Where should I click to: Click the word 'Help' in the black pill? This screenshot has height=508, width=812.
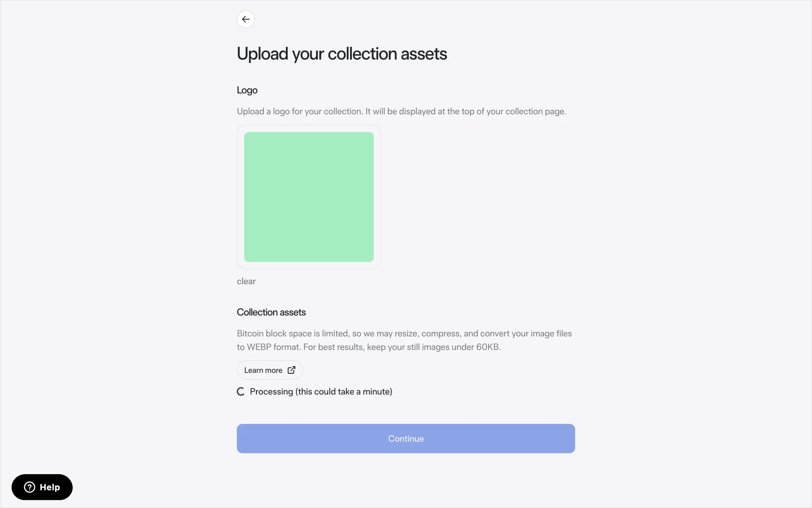(x=50, y=487)
